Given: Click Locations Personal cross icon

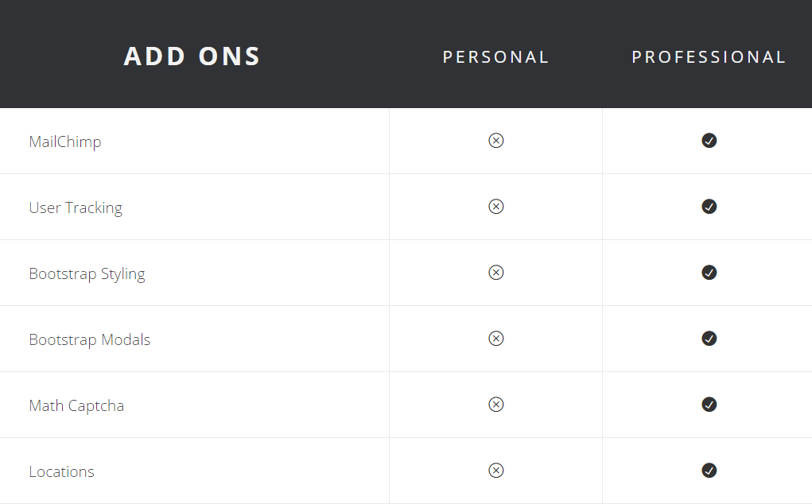Looking at the screenshot, I should pyautogui.click(x=495, y=471).
